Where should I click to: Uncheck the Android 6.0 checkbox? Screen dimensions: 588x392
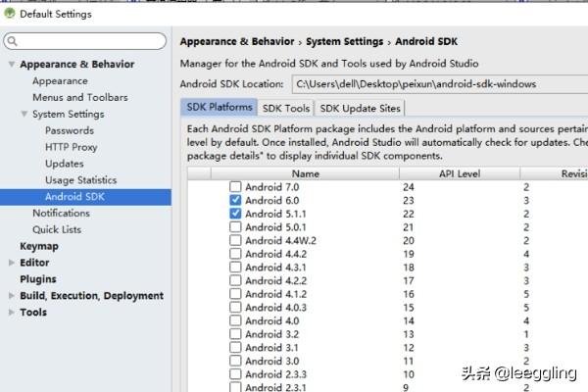click(x=235, y=200)
